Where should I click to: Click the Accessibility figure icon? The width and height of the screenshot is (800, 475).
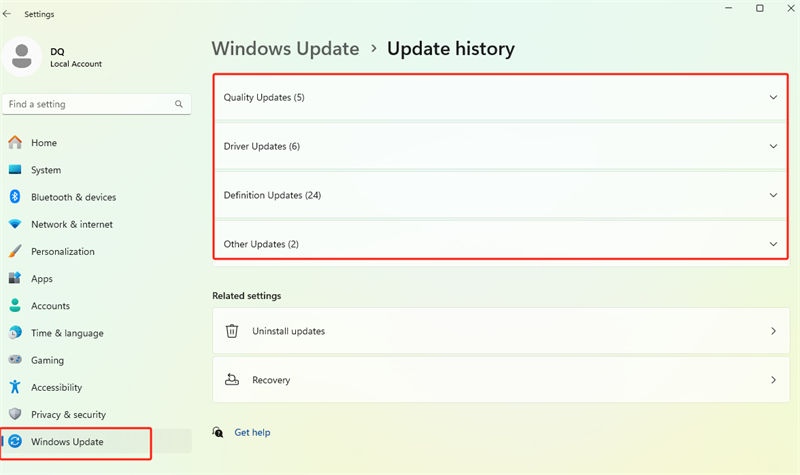click(15, 387)
